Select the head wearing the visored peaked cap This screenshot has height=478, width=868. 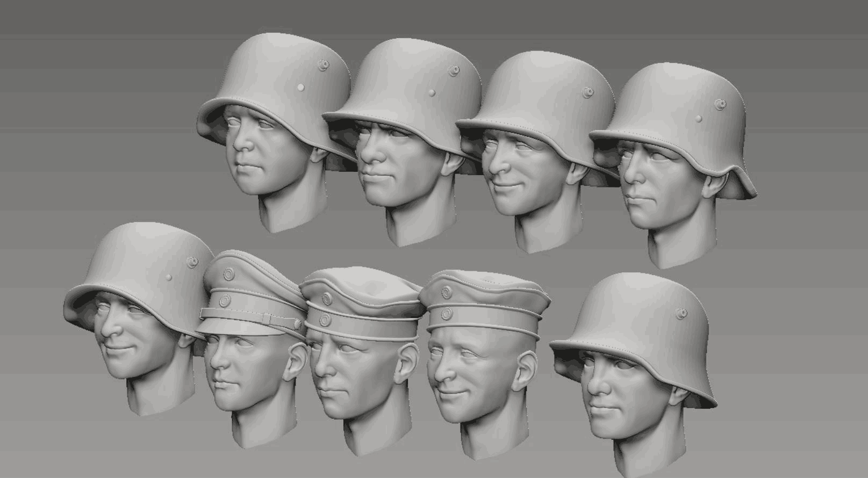[x=252, y=349]
